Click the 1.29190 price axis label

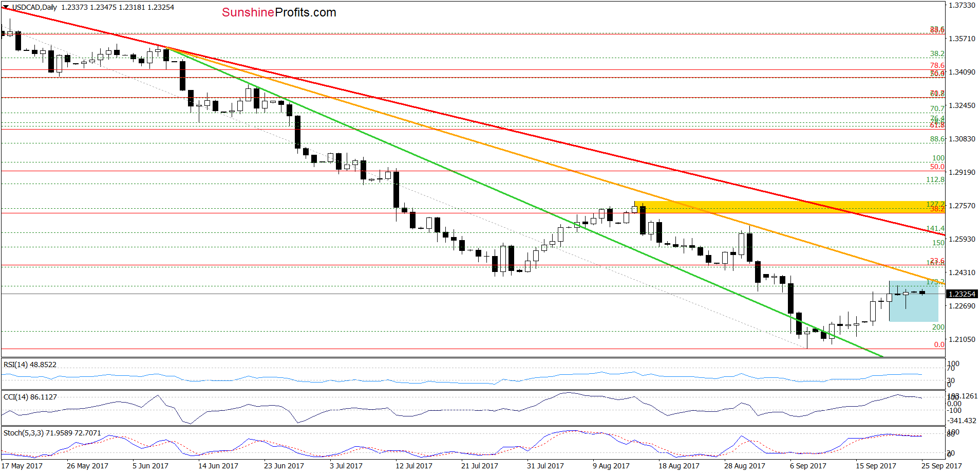tap(962, 172)
